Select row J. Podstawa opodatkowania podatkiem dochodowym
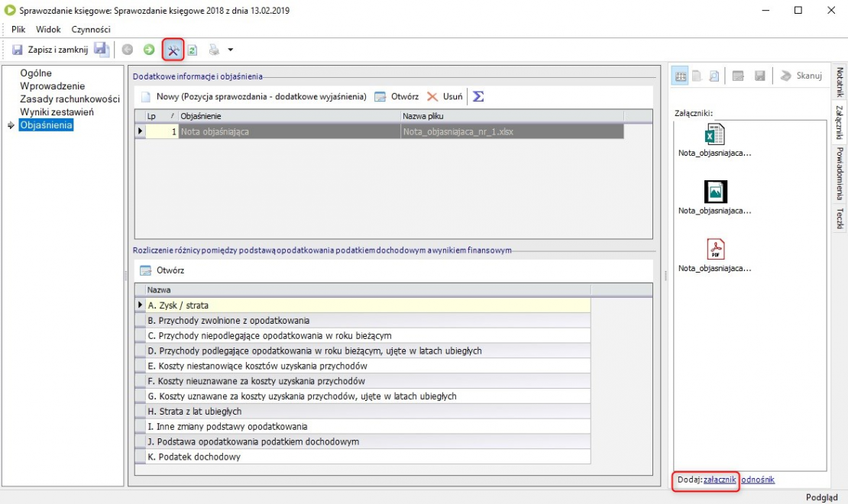Viewport: 848px width, 504px height. pyautogui.click(x=253, y=441)
